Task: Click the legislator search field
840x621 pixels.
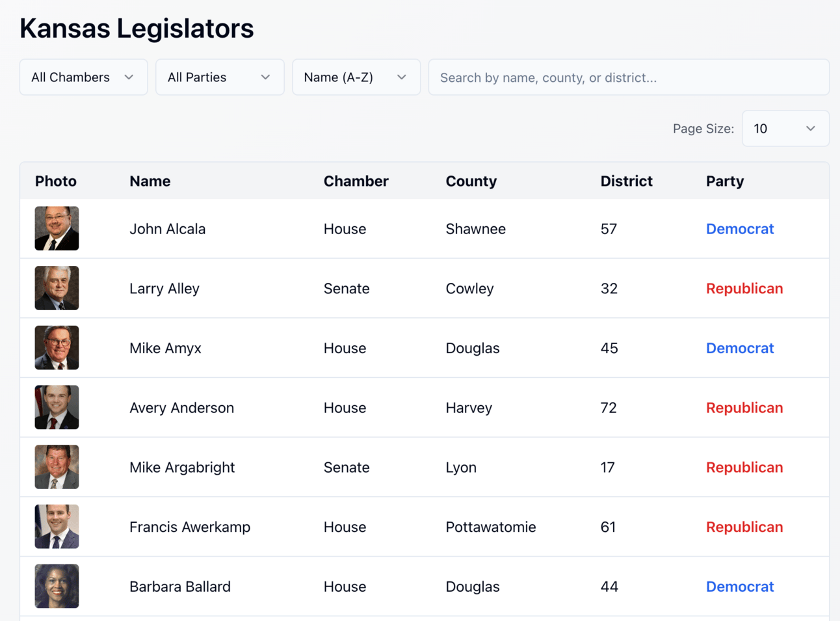Action: [628, 77]
